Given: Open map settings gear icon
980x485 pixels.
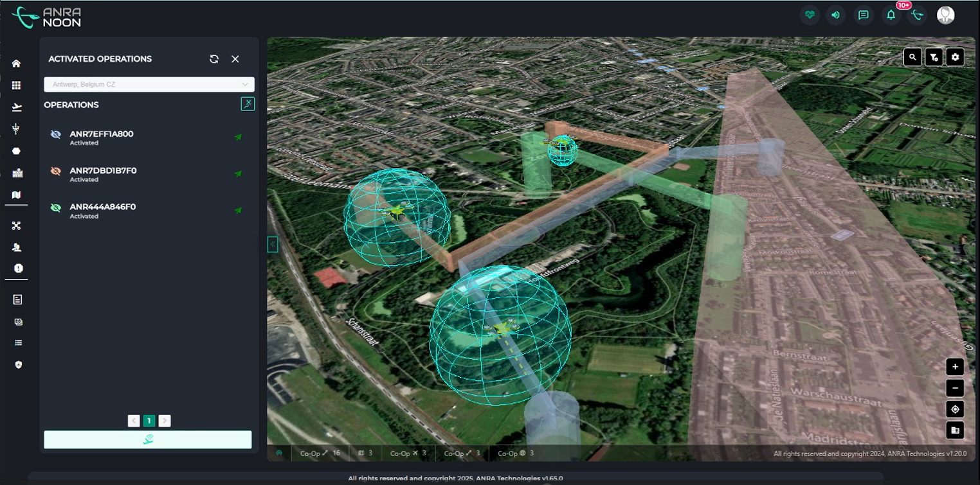Looking at the screenshot, I should [x=955, y=57].
